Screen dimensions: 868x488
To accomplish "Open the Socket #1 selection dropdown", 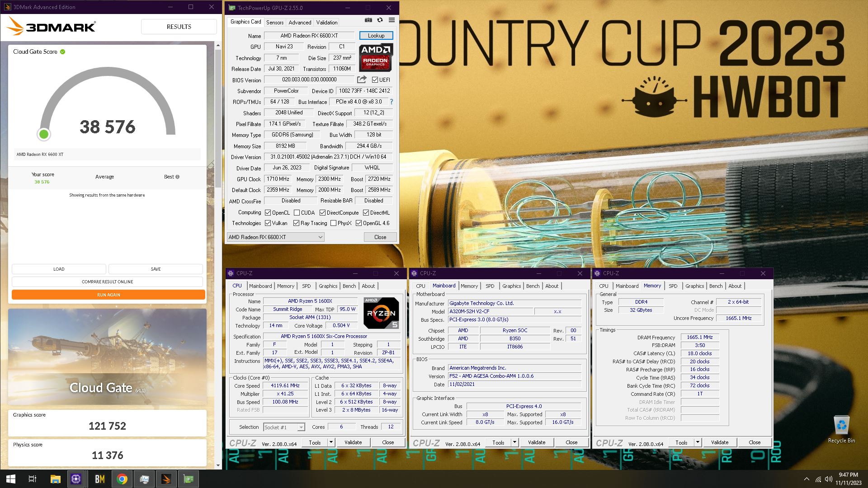I will click(284, 427).
